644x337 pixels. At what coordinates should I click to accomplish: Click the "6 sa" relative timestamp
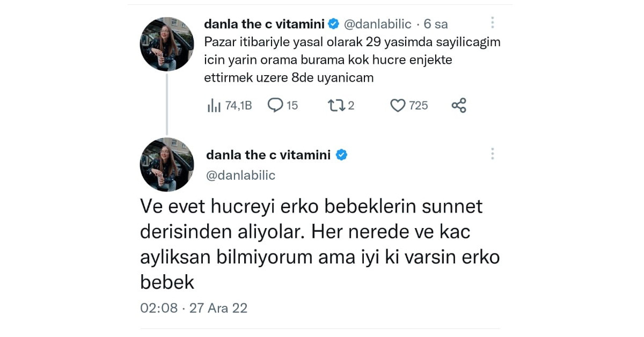pos(436,24)
